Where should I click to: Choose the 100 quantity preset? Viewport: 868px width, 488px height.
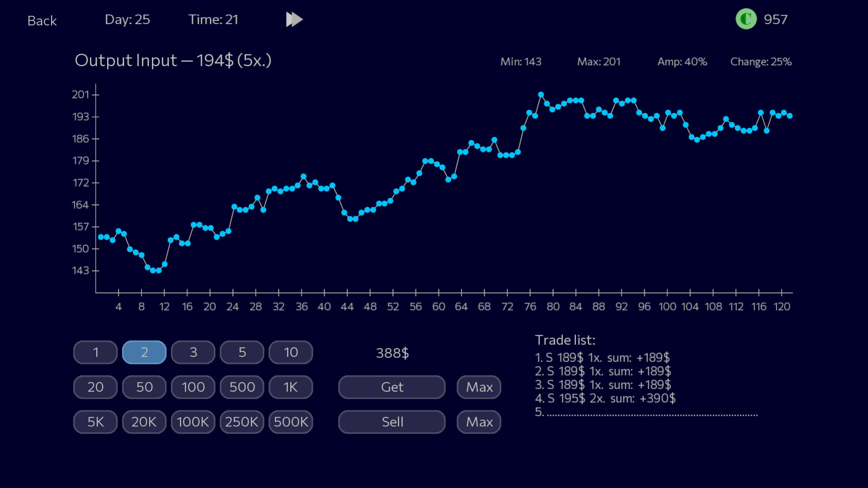pos(193,387)
